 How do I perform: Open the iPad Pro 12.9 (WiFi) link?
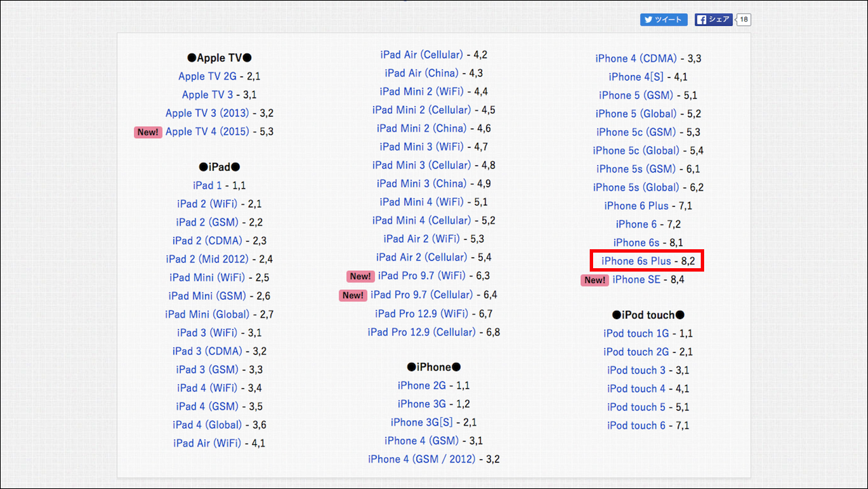point(422,314)
